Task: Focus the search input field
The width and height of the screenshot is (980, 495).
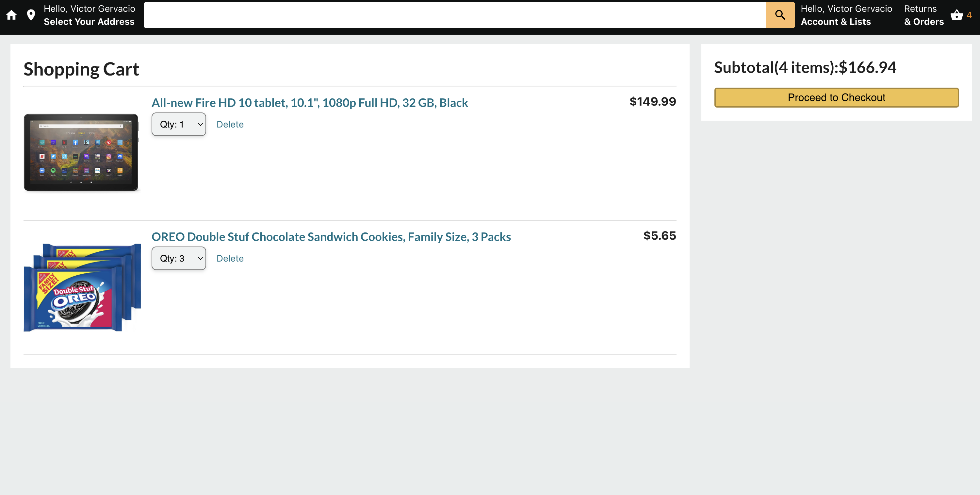Action: click(x=454, y=15)
